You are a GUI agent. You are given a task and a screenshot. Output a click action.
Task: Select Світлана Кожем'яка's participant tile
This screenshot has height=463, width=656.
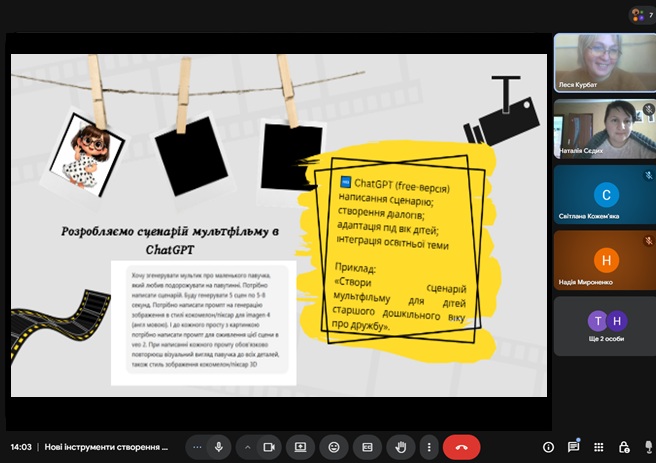click(604, 194)
